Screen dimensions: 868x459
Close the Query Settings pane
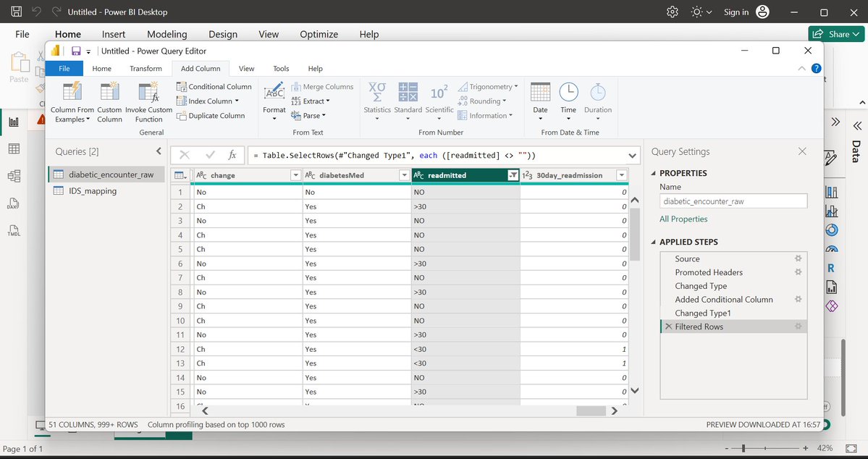802,151
